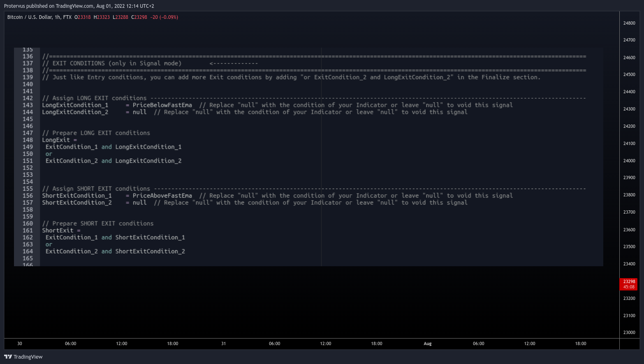Click the 'or' keyword on line 163
Viewport: 644px width, 364px height.
[x=49, y=244]
